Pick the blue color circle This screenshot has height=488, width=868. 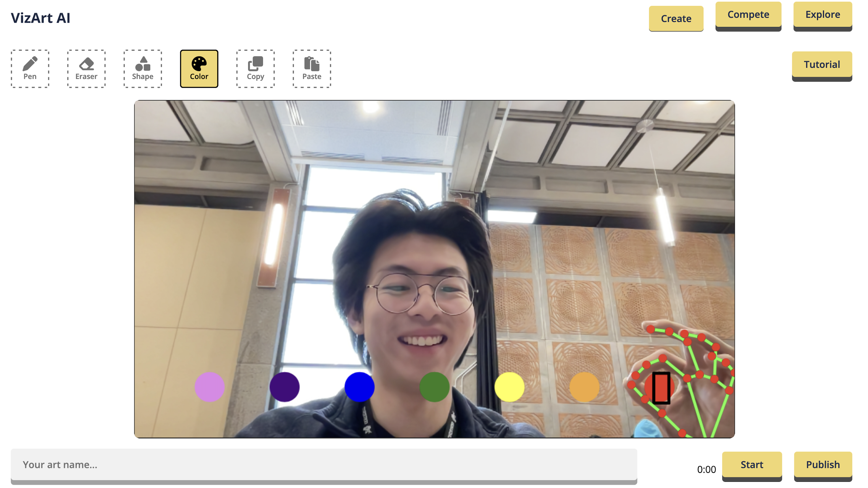359,387
